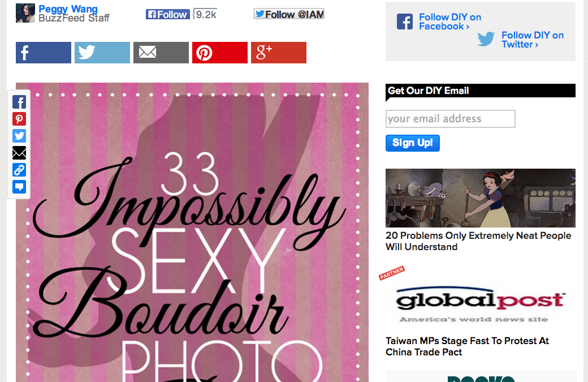Open Follow DIY on Facebook link

[450, 22]
